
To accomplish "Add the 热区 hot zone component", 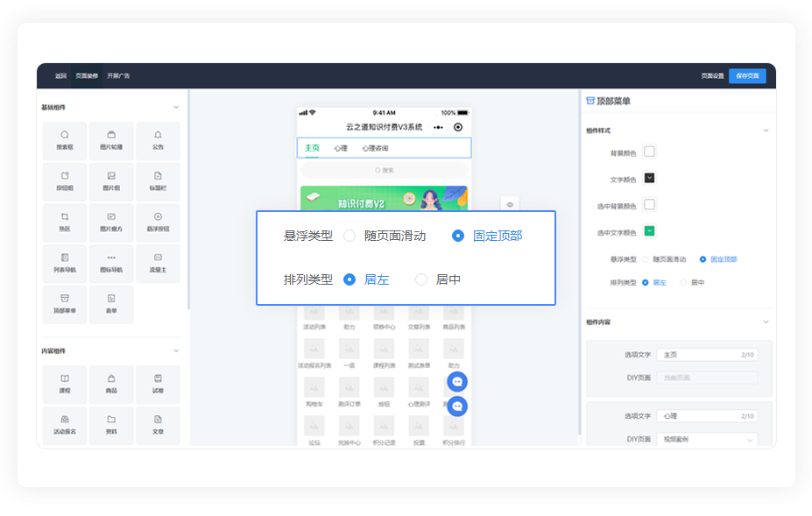I will pos(65,223).
